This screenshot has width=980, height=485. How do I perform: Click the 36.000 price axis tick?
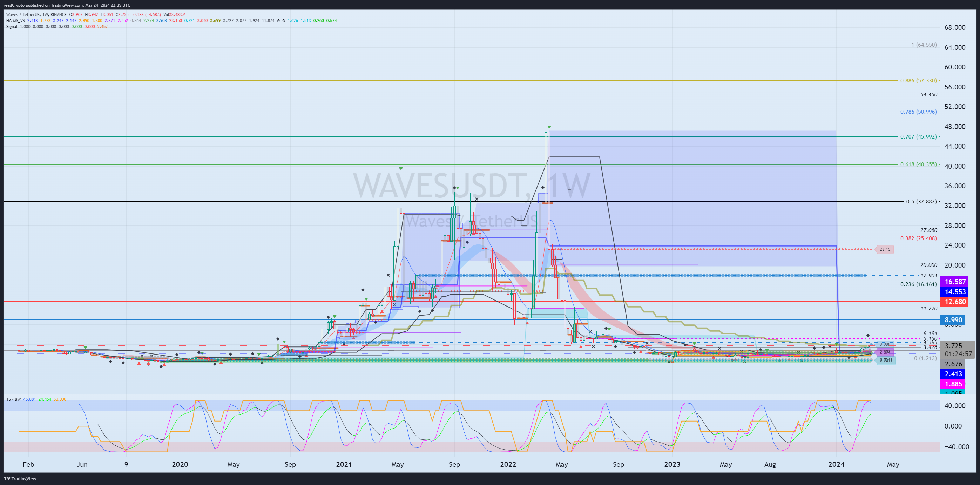[x=954, y=186]
